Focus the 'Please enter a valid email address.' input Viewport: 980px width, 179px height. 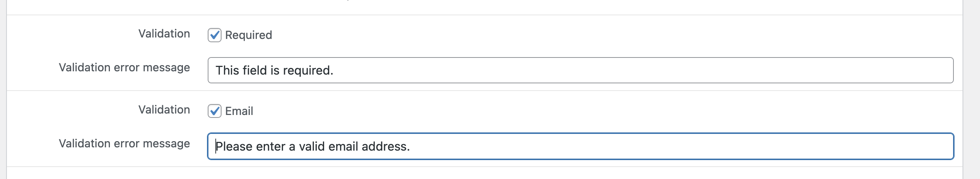(580, 146)
